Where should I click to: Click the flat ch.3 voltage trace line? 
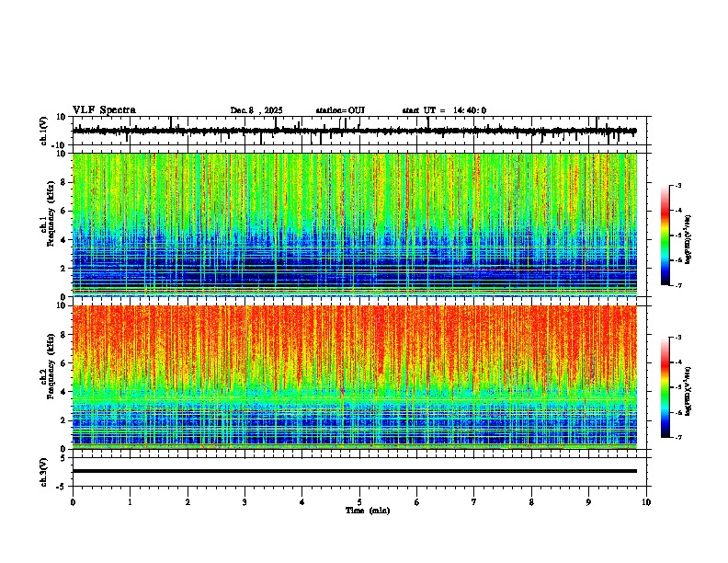click(x=354, y=471)
